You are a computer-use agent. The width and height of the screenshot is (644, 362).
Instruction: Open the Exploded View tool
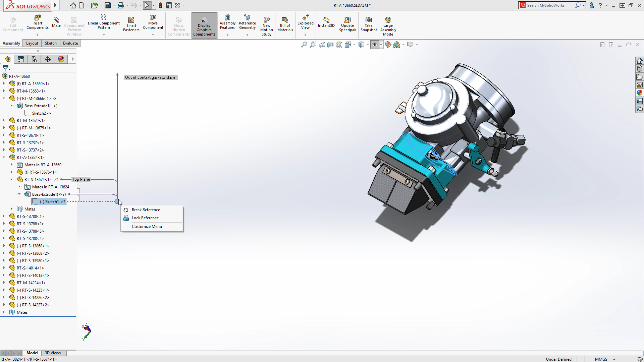[x=305, y=23]
